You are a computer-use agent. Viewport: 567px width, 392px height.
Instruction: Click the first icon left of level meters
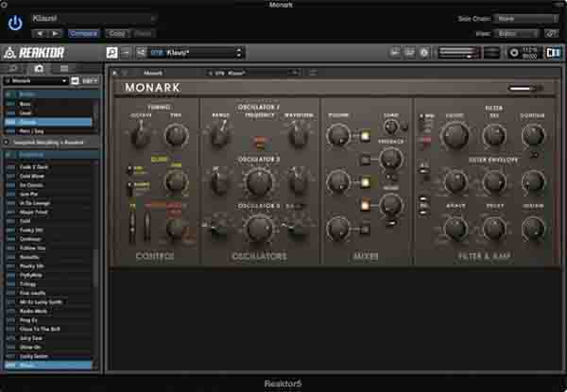coord(395,53)
